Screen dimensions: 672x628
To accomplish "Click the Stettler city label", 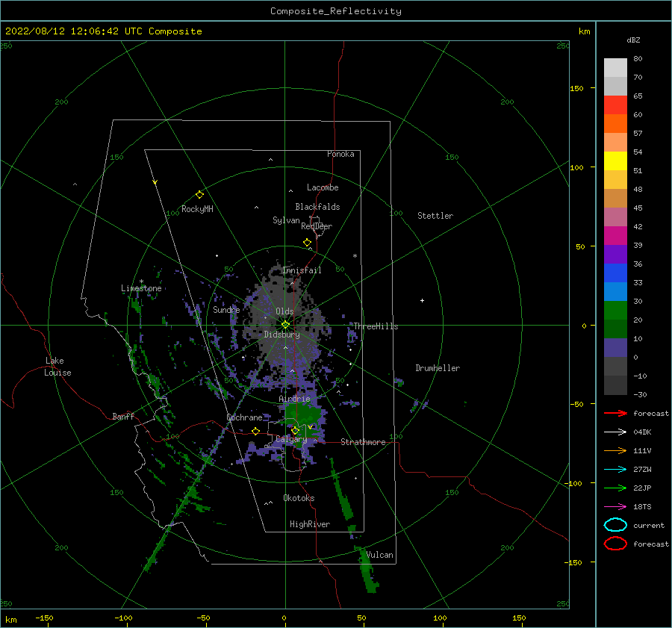I will pyautogui.click(x=435, y=216).
